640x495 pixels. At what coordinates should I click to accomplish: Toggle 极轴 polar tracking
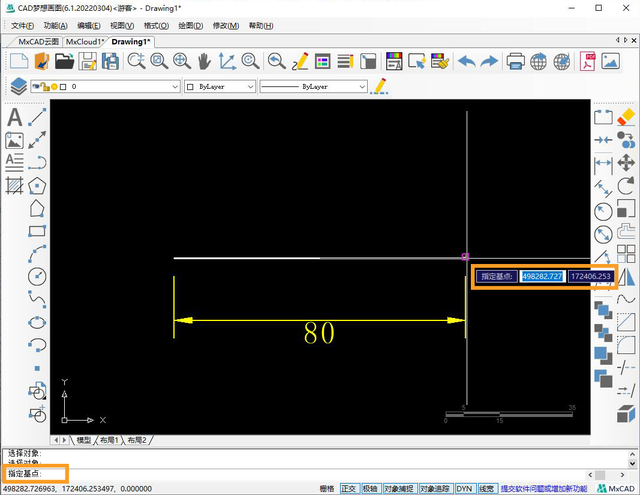(x=370, y=488)
